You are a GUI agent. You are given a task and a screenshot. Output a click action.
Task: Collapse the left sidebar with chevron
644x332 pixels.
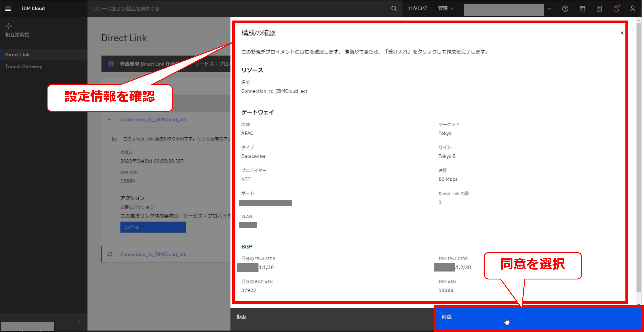(79, 322)
